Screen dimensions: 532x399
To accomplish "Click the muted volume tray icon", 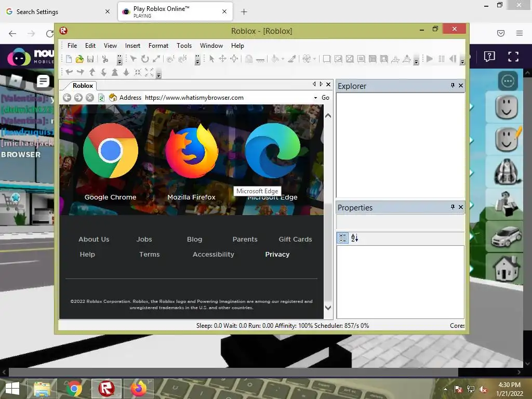I will [x=483, y=389].
